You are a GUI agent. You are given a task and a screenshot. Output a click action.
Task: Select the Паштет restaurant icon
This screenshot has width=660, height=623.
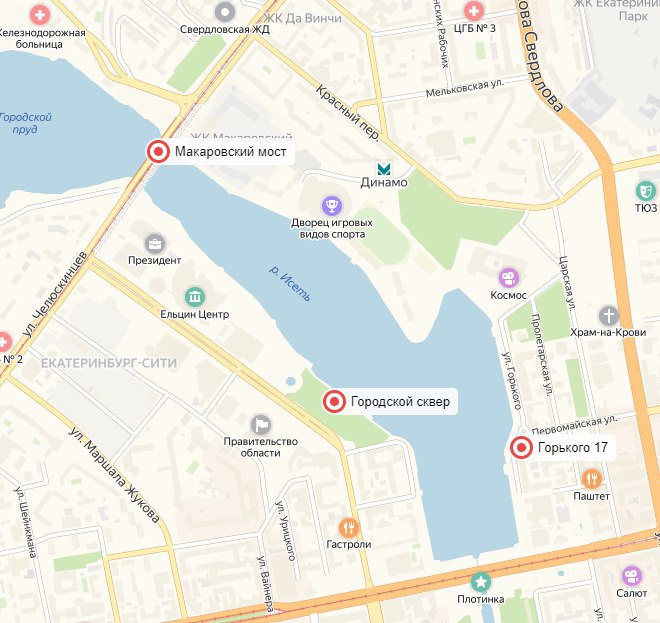(x=592, y=479)
